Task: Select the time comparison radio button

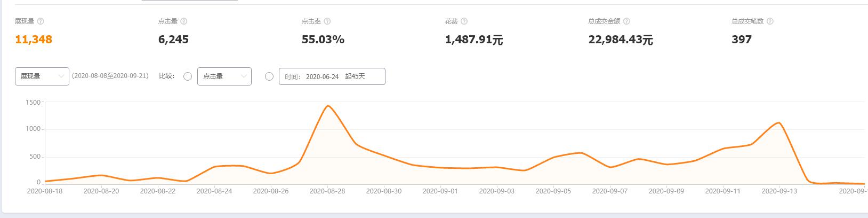Action: [x=269, y=76]
